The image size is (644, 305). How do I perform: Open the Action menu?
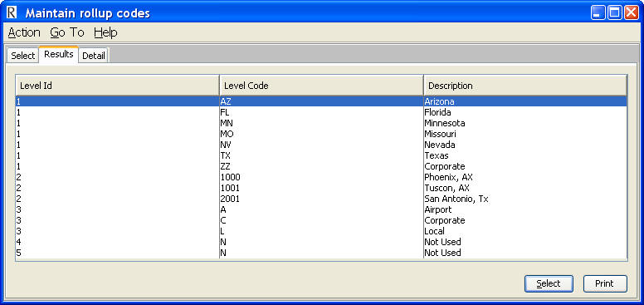click(x=24, y=32)
